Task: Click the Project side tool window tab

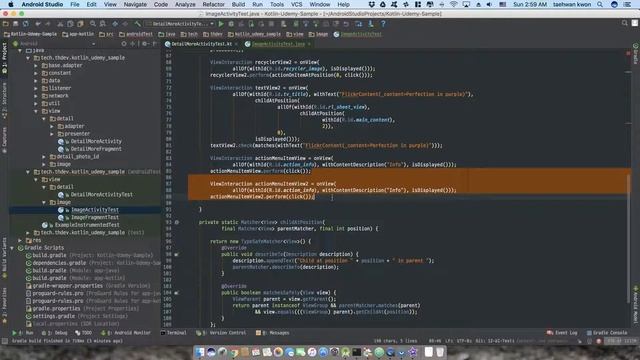Action: [4, 58]
